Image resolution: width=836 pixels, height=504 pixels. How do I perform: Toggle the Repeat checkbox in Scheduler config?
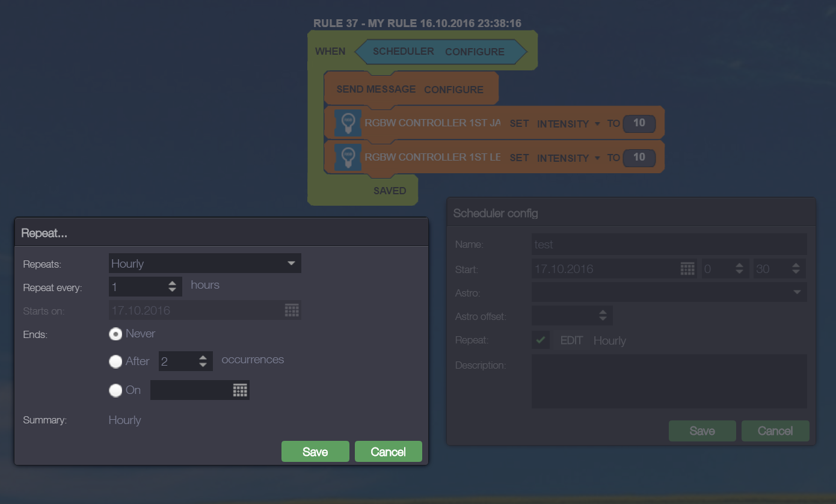(x=541, y=340)
